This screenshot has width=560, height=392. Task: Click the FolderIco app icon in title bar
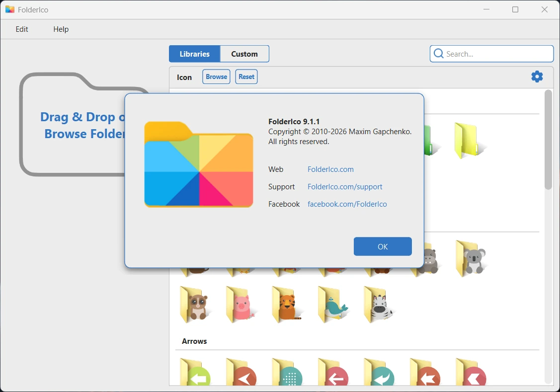click(9, 9)
